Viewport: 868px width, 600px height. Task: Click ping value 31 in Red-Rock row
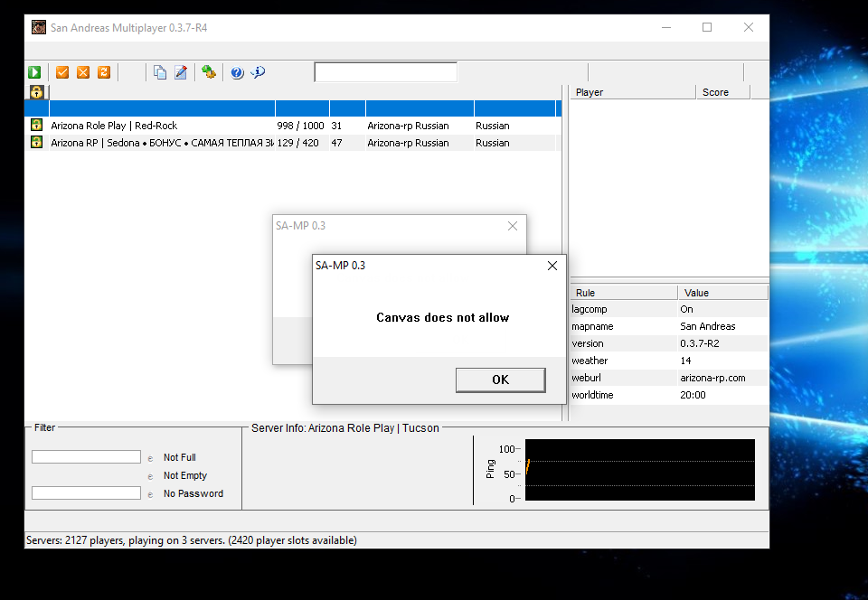[336, 126]
